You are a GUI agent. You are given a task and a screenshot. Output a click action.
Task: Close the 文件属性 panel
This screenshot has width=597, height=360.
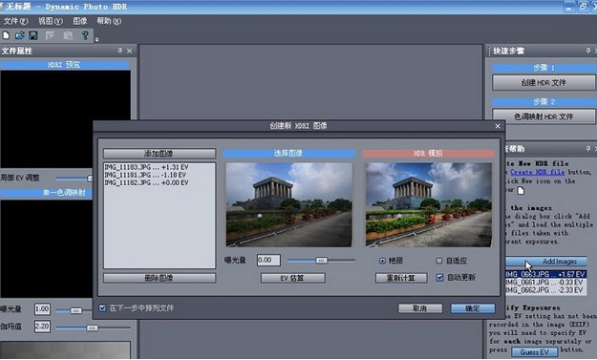point(129,51)
